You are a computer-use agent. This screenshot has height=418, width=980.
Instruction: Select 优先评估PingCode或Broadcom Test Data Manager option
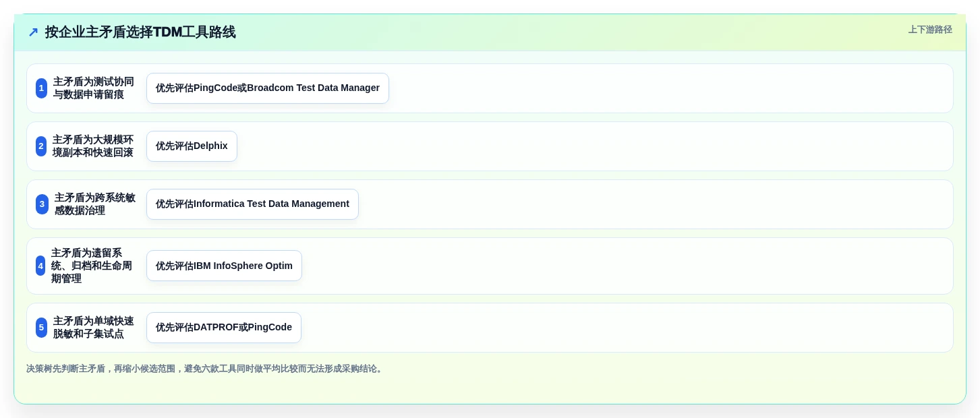(268, 88)
